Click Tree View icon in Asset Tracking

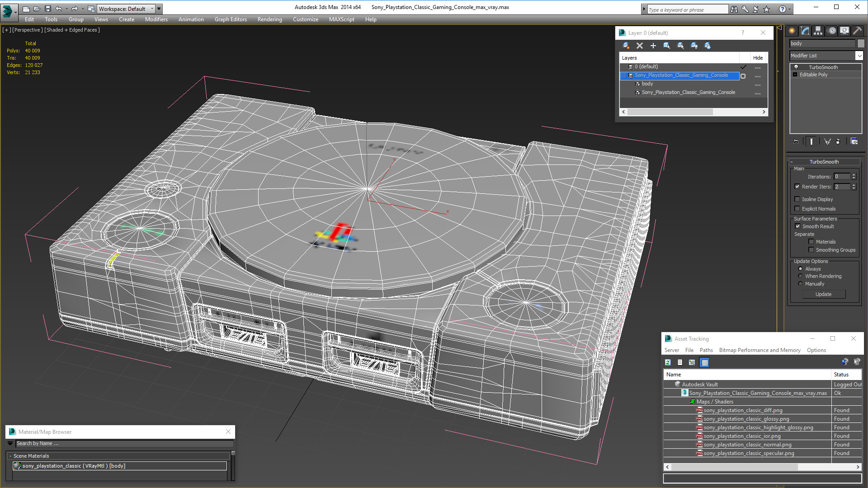692,362
